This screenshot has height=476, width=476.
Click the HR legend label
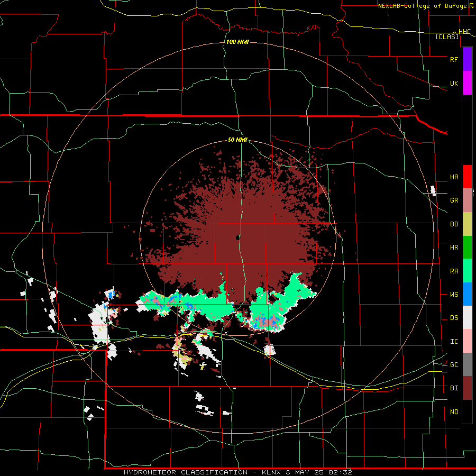click(x=454, y=248)
